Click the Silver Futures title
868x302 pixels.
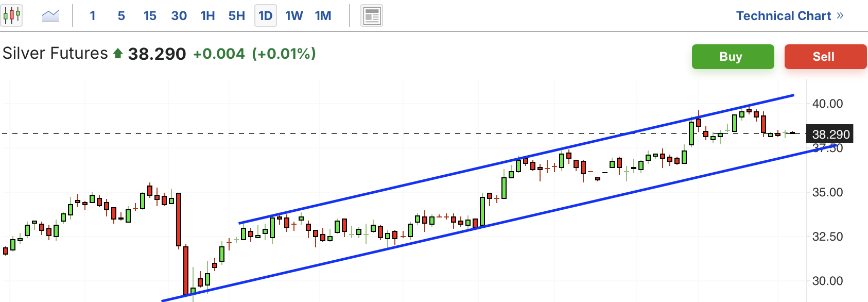pos(55,54)
